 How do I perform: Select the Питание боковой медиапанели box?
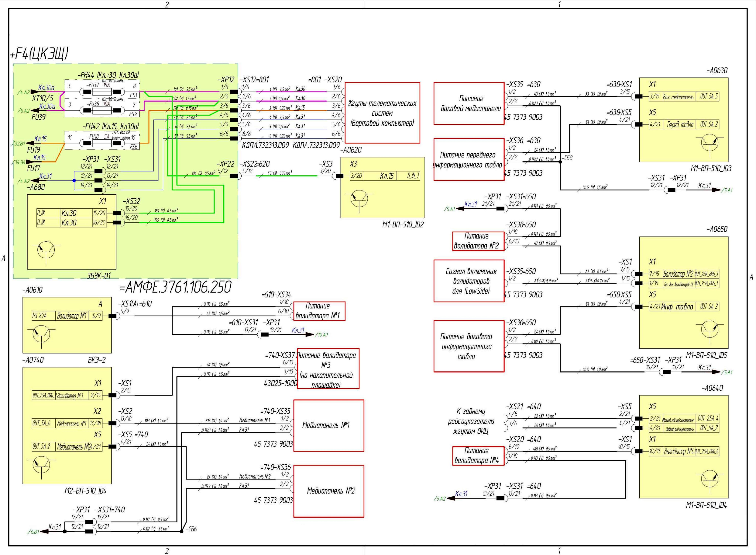(x=469, y=103)
